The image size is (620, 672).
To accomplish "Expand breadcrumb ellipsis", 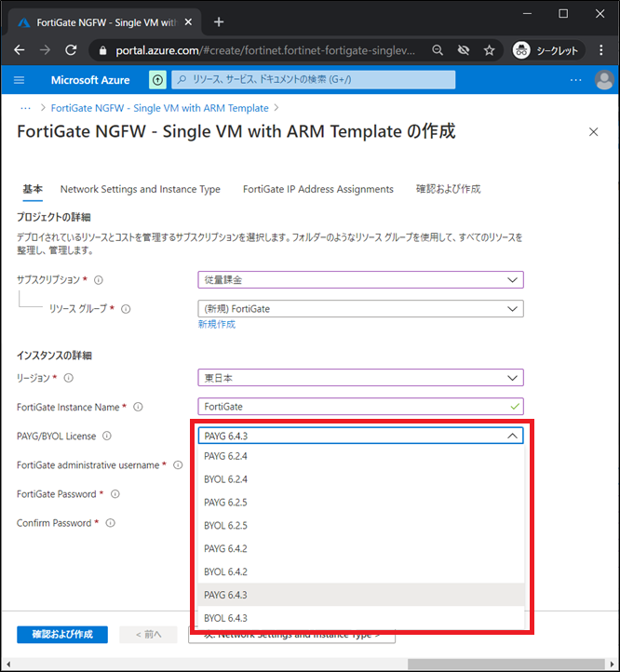I will coord(26,108).
